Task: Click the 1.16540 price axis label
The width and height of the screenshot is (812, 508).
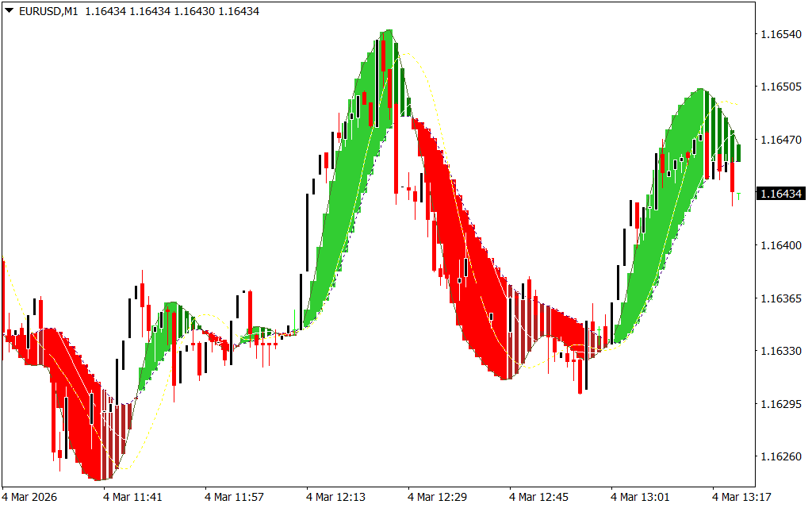Action: click(780, 35)
